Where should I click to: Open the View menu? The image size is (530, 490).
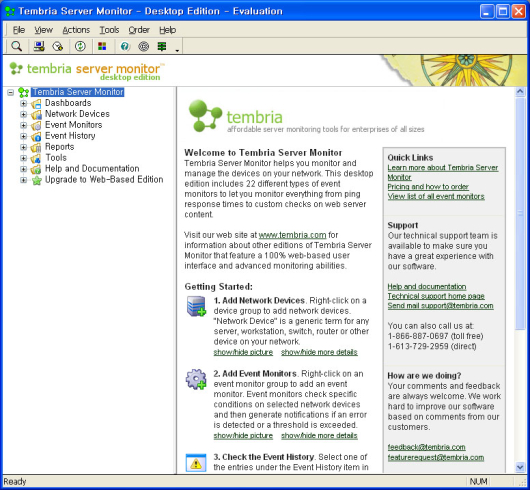coord(44,30)
